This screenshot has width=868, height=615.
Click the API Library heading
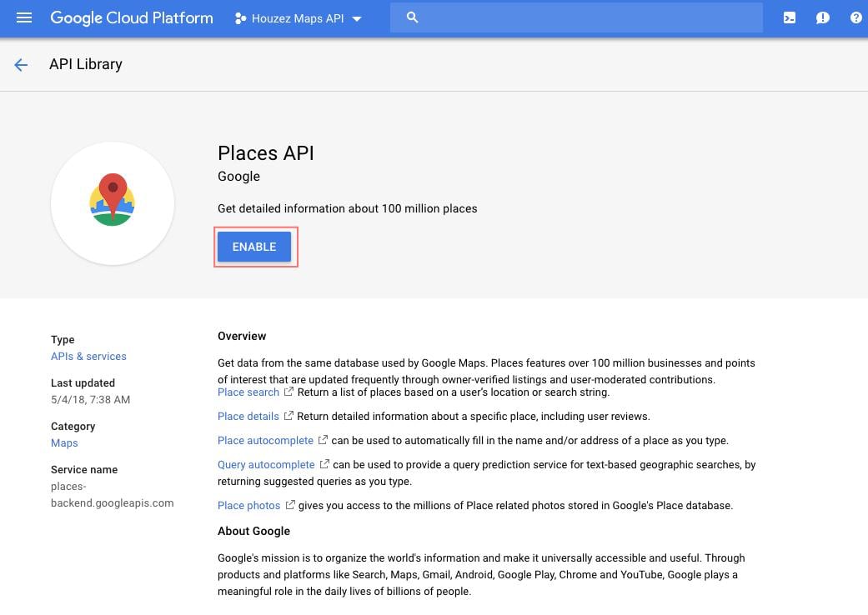(x=86, y=64)
